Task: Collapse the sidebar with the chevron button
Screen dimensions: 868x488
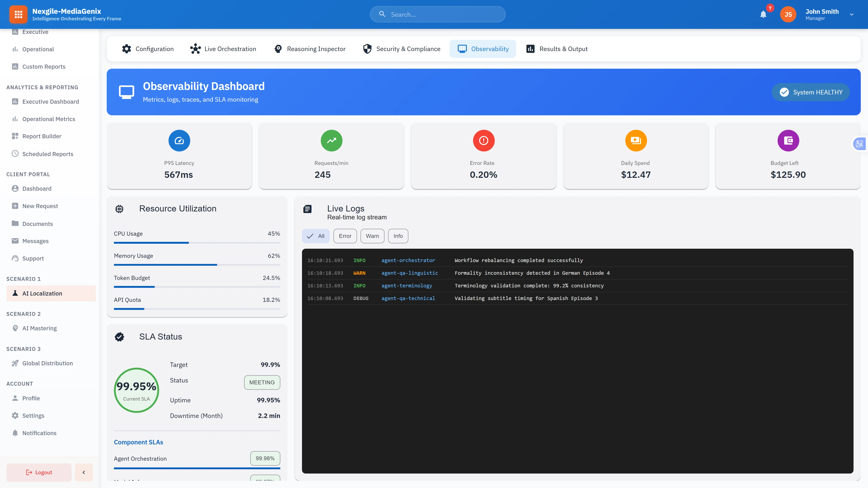Action: point(84,472)
